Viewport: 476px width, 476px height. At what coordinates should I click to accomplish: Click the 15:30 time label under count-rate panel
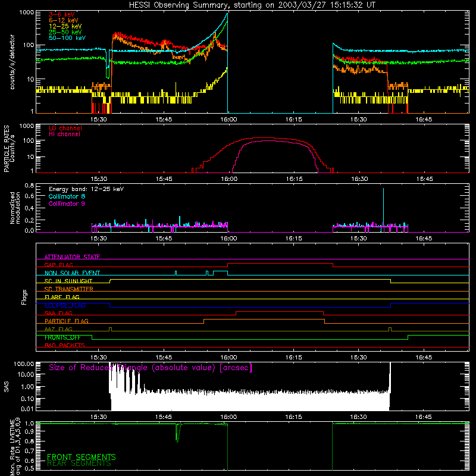pyautogui.click(x=99, y=120)
